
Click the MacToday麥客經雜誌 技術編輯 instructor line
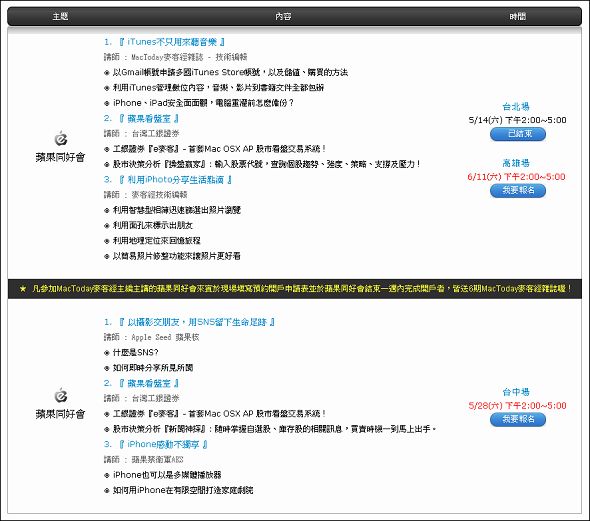pyautogui.click(x=176, y=57)
